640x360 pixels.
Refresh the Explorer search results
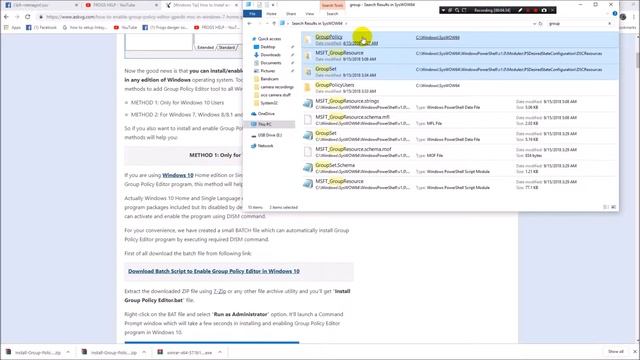click(x=540, y=24)
